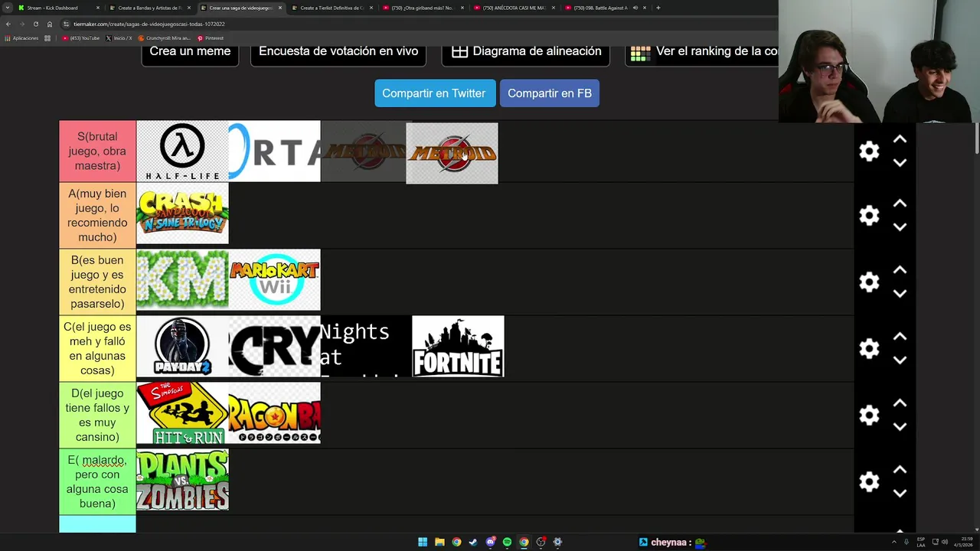Open settings gear for S tier row
Screen dimensions: 980x551
click(x=869, y=151)
